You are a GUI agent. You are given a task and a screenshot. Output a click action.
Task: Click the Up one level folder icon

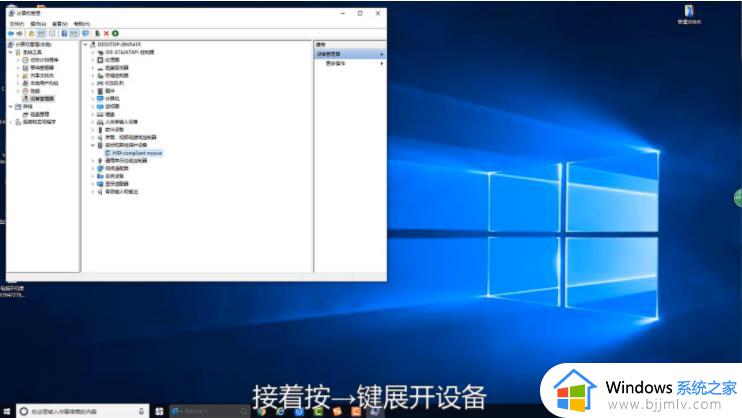[x=32, y=34]
